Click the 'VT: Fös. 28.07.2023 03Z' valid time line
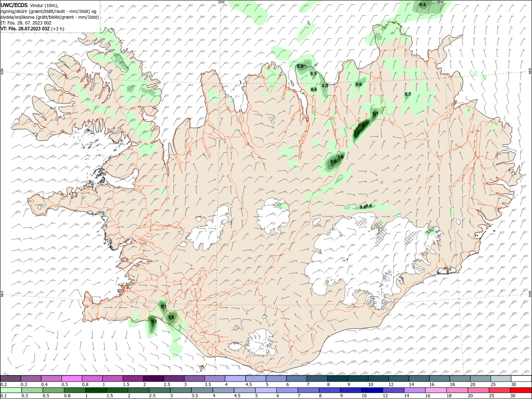532x399 pixels. 32,29
